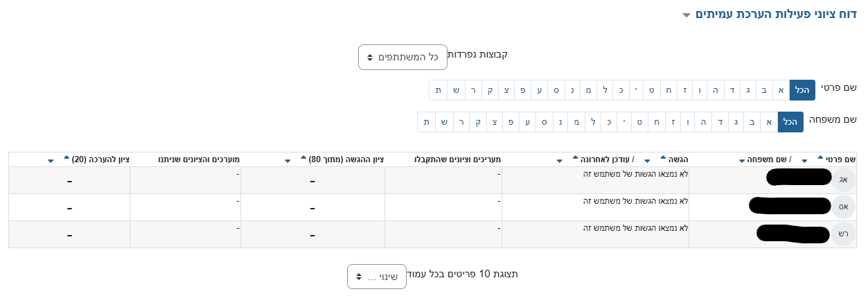Filter first name by letter א
868x296 pixels.
point(781,90)
